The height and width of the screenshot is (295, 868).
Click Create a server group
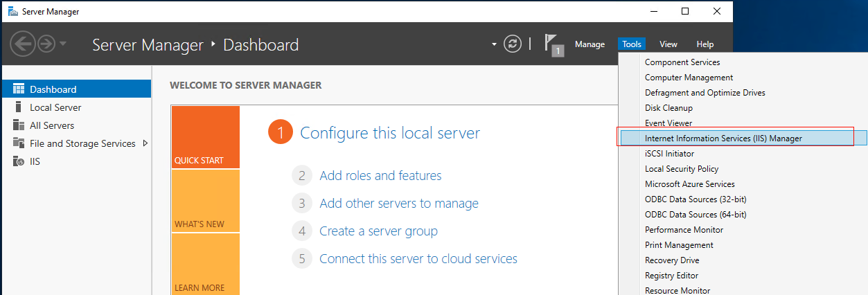pos(378,231)
